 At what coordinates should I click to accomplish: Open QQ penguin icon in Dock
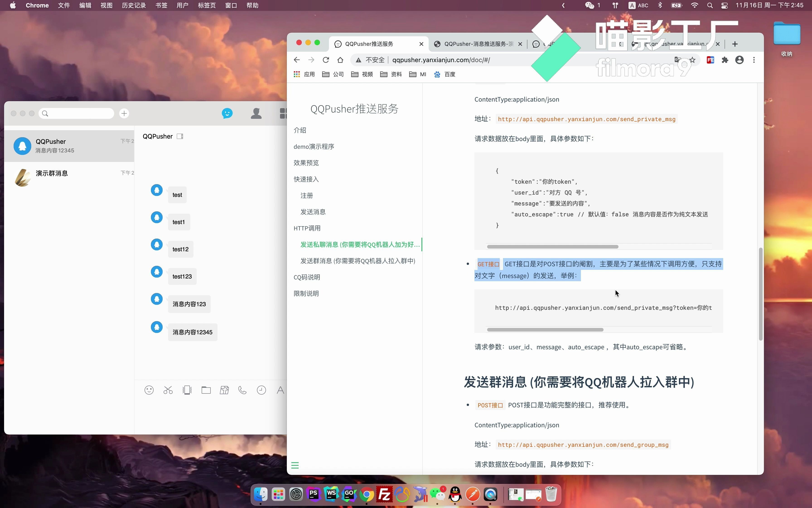point(455,494)
